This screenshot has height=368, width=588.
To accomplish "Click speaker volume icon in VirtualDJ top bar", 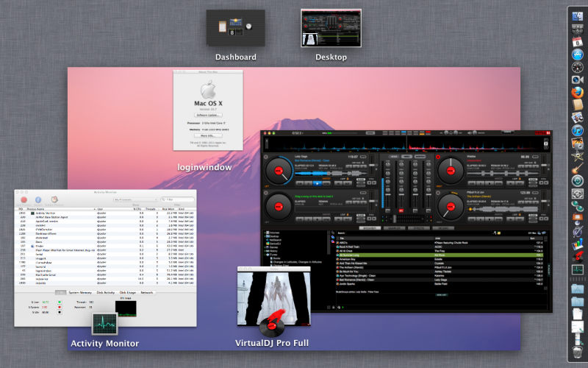I will (x=470, y=133).
